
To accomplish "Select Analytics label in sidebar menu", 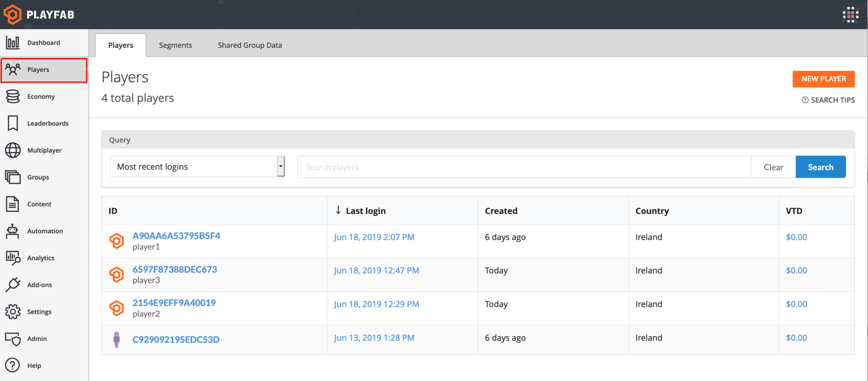I will pos(41,258).
